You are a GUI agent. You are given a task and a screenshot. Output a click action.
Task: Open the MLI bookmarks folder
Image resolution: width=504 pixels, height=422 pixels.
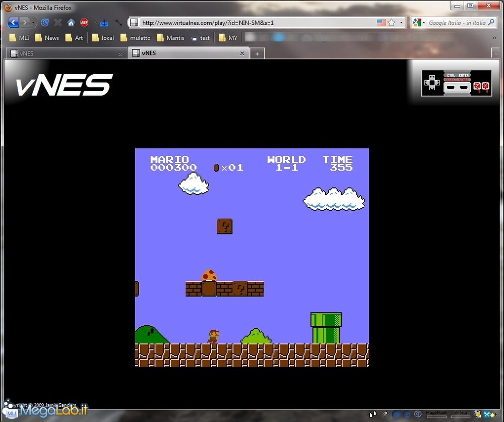pyautogui.click(x=19, y=38)
